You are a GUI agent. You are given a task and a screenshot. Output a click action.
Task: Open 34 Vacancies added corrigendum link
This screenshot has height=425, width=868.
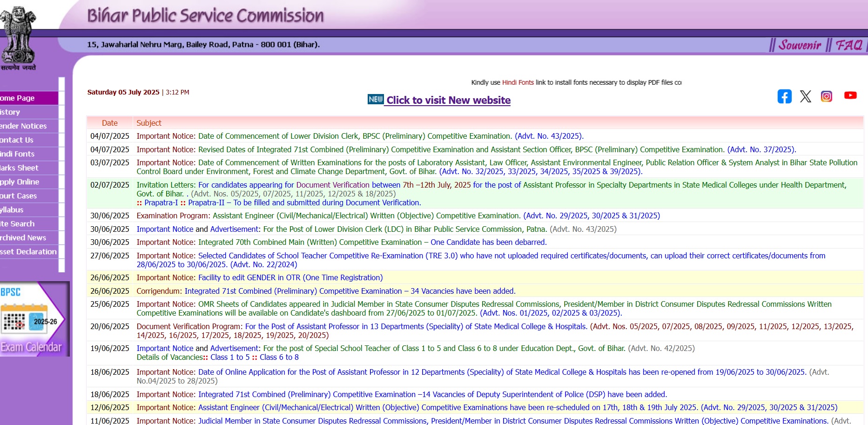(350, 291)
